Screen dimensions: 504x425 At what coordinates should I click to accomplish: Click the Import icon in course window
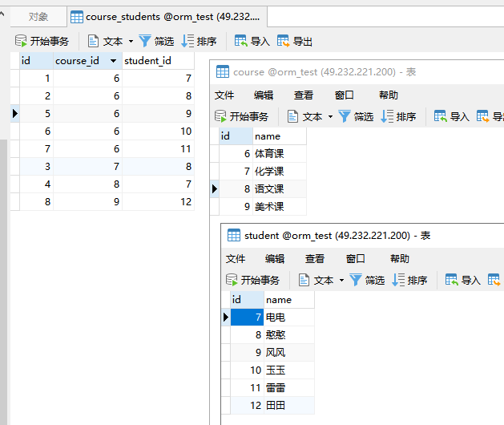pyautogui.click(x=441, y=116)
